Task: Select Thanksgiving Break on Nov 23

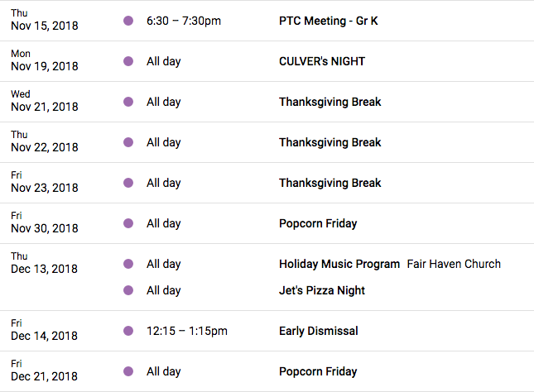Action: pos(330,183)
